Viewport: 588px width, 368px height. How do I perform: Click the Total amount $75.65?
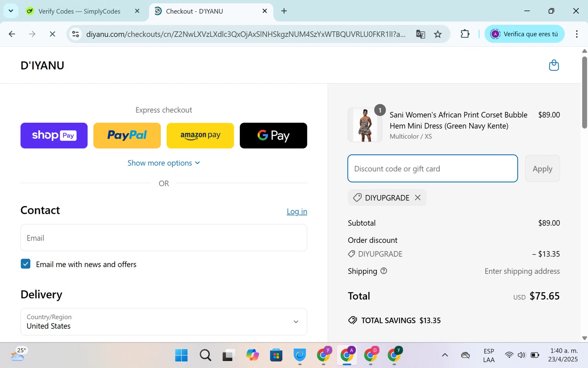544,296
